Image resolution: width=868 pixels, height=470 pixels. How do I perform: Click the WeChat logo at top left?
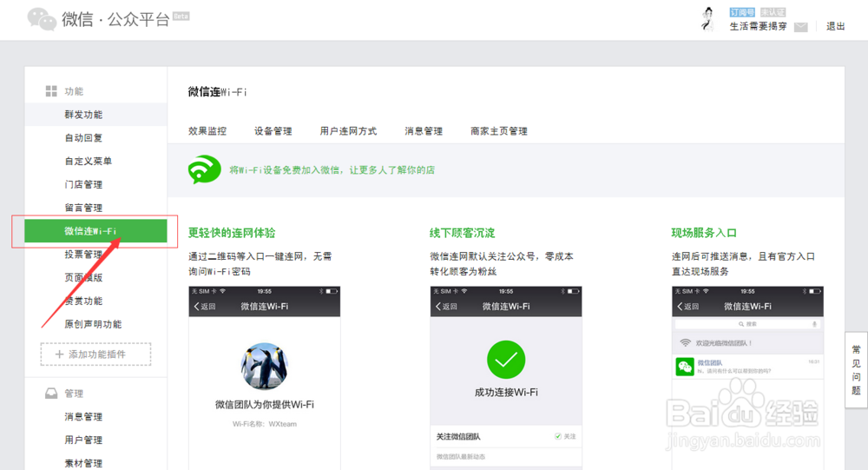(x=42, y=19)
